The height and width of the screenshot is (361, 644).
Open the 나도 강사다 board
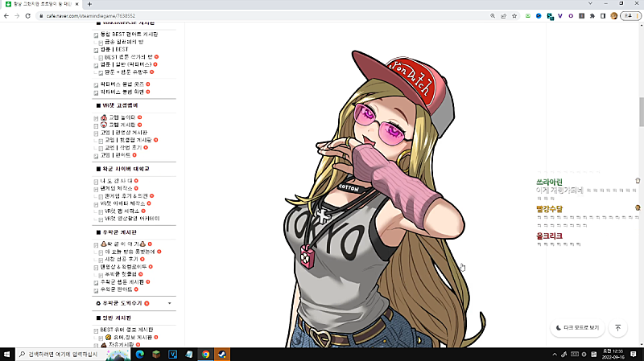point(116,181)
